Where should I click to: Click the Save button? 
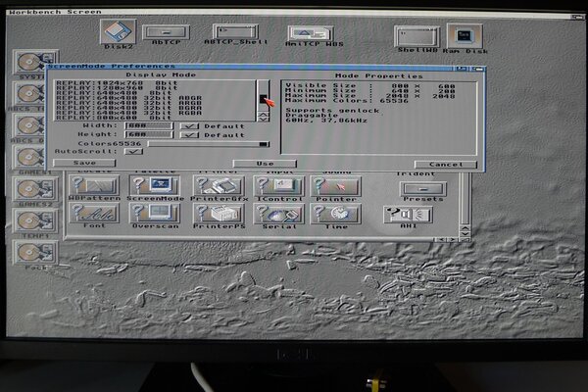click(83, 164)
